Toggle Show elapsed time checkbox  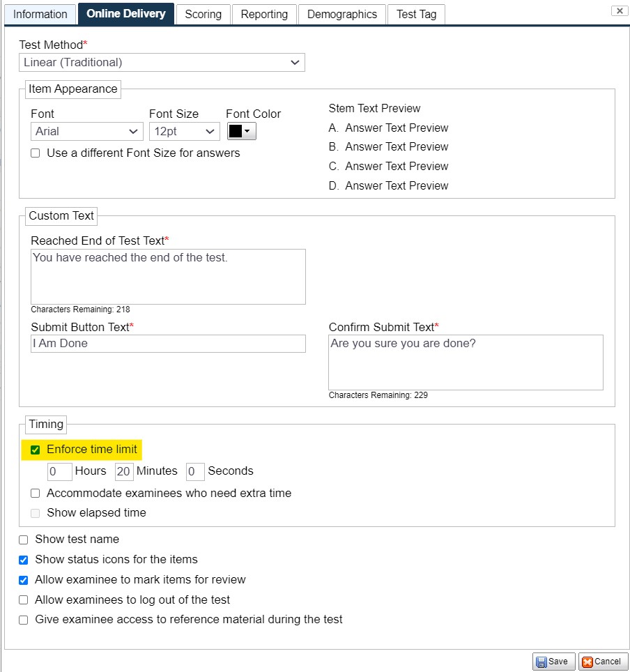[35, 513]
